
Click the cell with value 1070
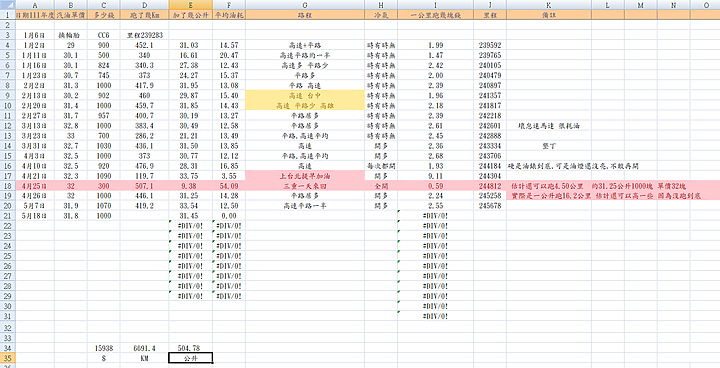[x=104, y=206]
